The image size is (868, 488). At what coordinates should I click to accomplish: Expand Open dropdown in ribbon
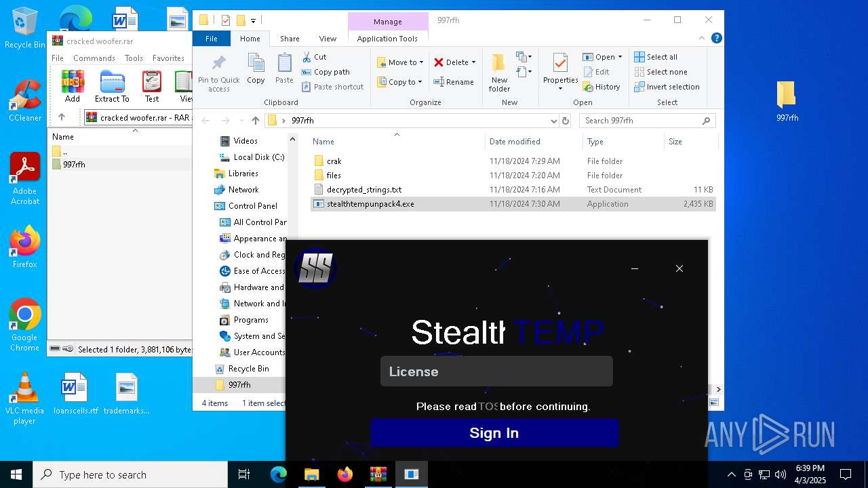602,57
